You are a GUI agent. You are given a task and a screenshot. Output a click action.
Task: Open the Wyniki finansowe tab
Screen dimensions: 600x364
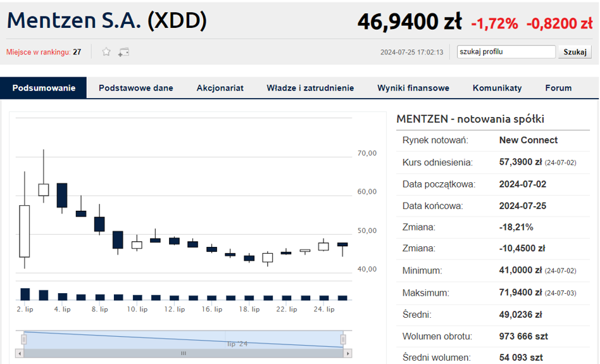[413, 88]
